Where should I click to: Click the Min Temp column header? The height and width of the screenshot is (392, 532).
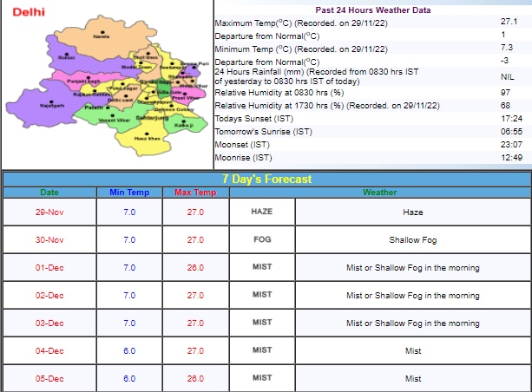click(x=128, y=192)
